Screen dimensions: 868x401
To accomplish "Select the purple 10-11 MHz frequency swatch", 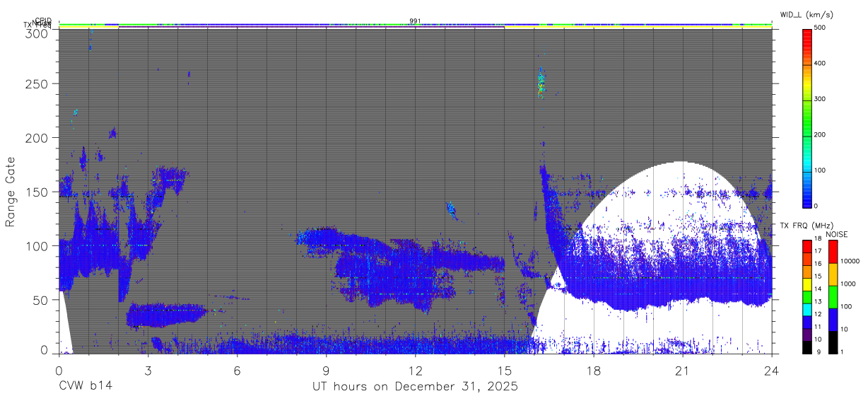I will [807, 335].
